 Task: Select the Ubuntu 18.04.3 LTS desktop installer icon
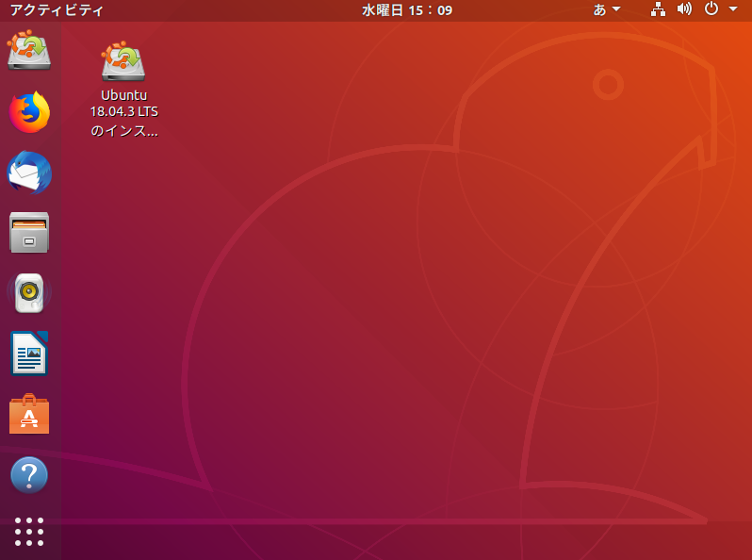[123, 61]
